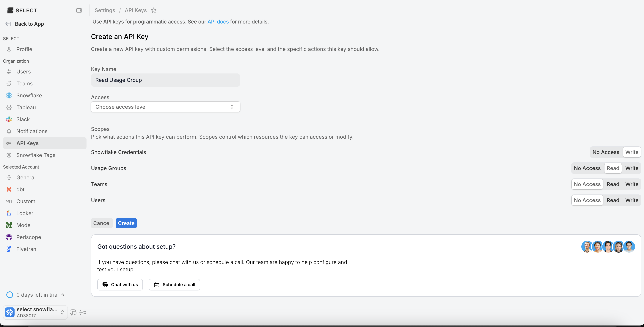Toggle the sidebar collapse control
The height and width of the screenshot is (327, 644).
[x=79, y=10]
